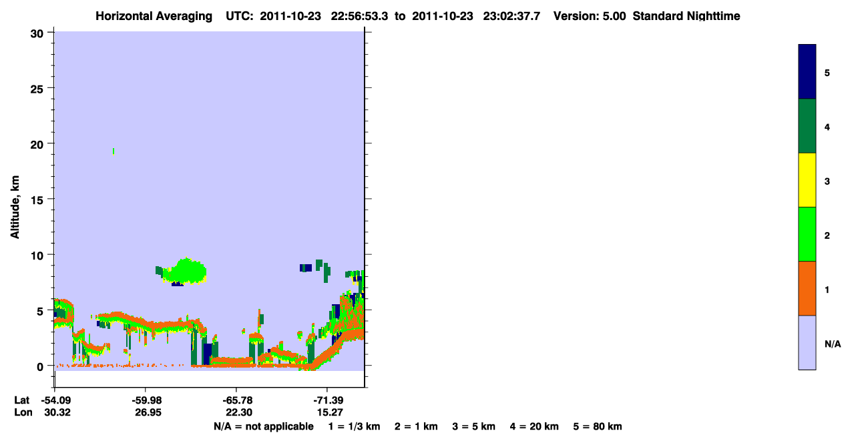Click the orange color bar segment 1

pos(807,288)
